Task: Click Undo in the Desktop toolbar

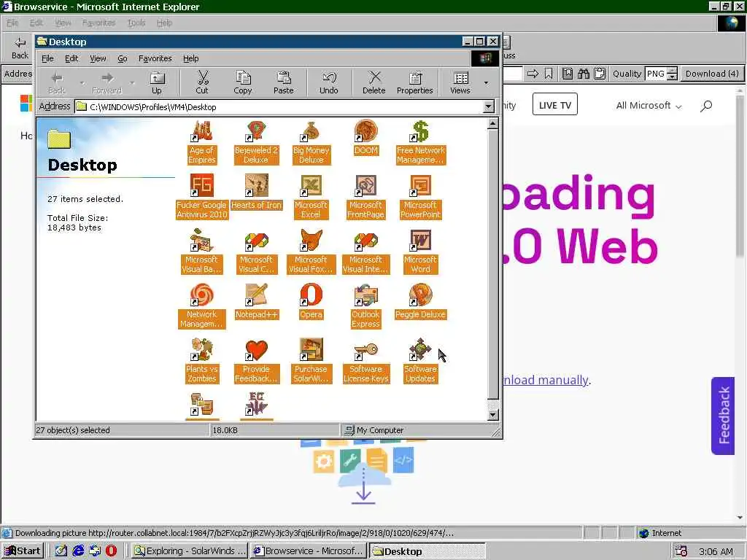Action: click(329, 82)
